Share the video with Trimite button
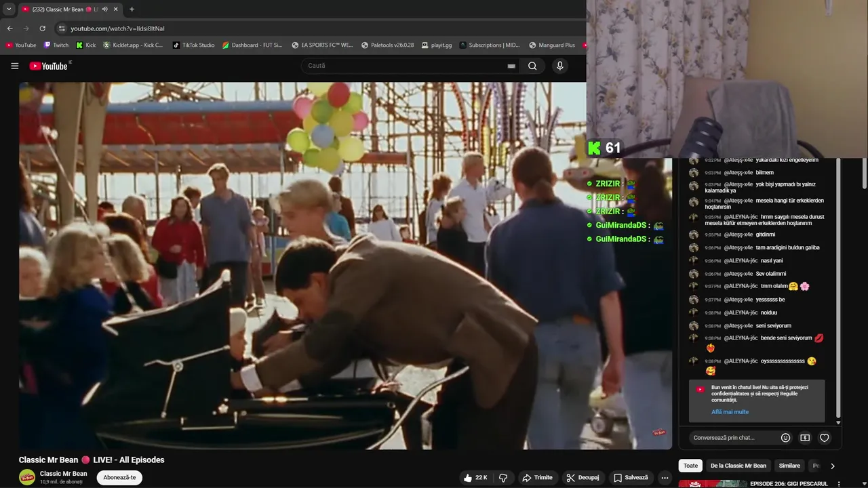 (537, 478)
